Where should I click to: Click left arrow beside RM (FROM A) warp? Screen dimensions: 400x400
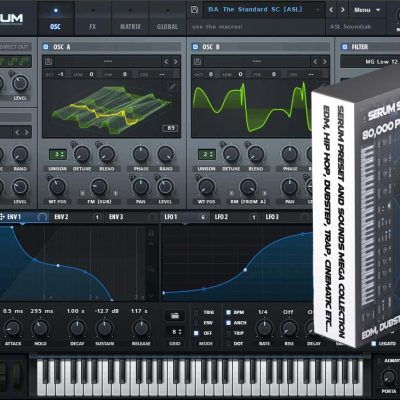231,193
